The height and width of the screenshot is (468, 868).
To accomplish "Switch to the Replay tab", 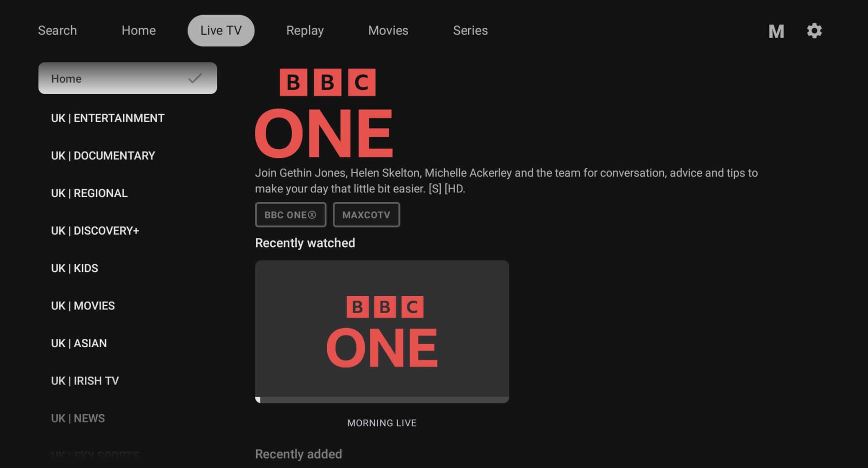I will tap(305, 30).
